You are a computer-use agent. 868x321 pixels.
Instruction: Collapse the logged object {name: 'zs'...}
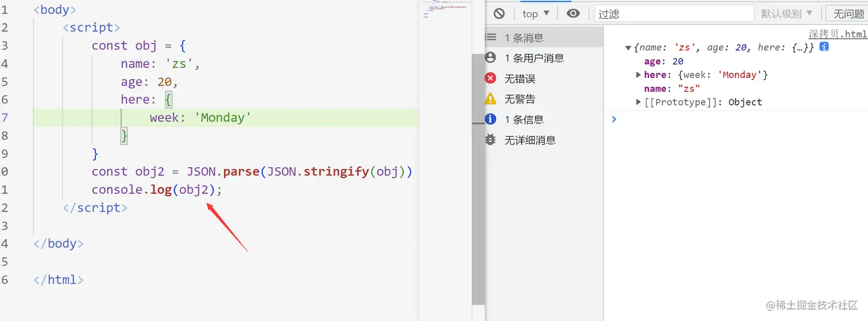pos(628,48)
